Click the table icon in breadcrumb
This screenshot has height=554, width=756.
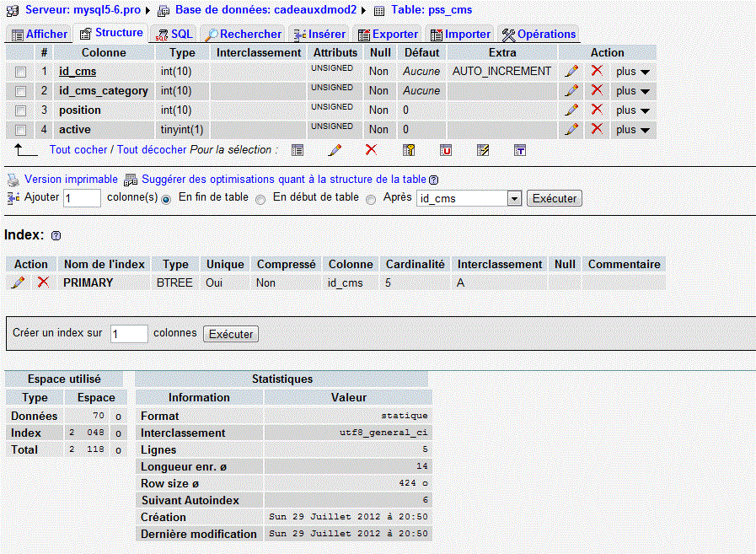[379, 11]
